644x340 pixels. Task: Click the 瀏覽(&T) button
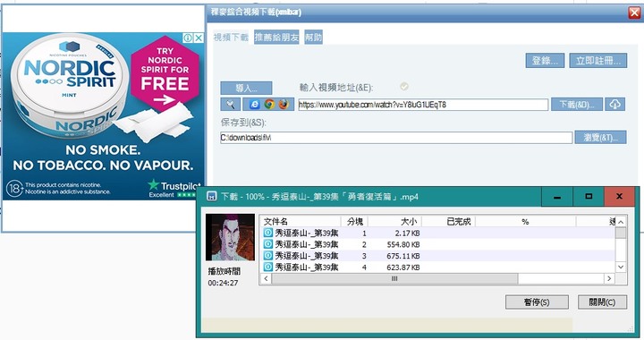[x=600, y=138]
